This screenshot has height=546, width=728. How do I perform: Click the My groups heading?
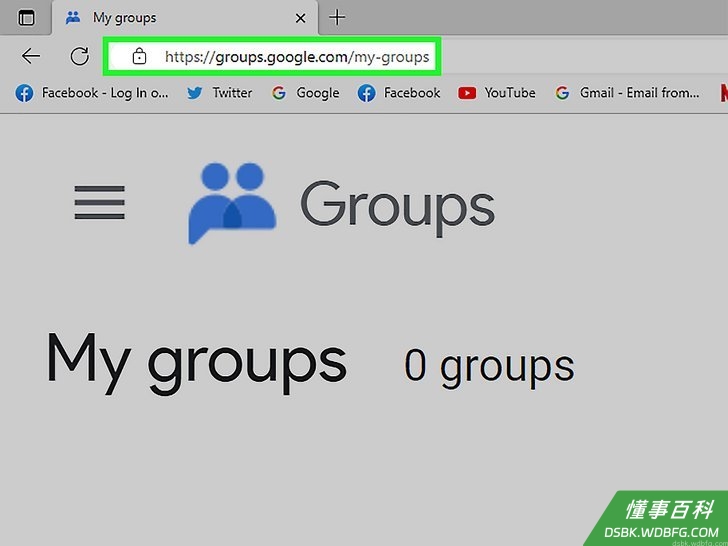tap(196, 363)
